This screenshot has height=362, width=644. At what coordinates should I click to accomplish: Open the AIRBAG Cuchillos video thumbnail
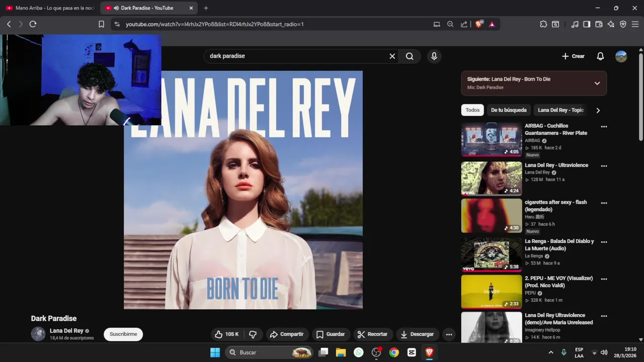pos(492,140)
